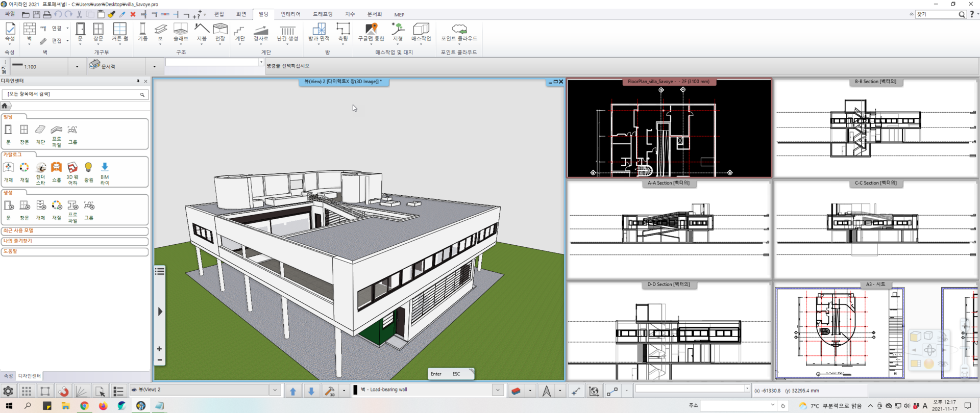Switch to the 속성 bottom panel tab
Viewport: 980px width, 413px height.
click(8, 376)
